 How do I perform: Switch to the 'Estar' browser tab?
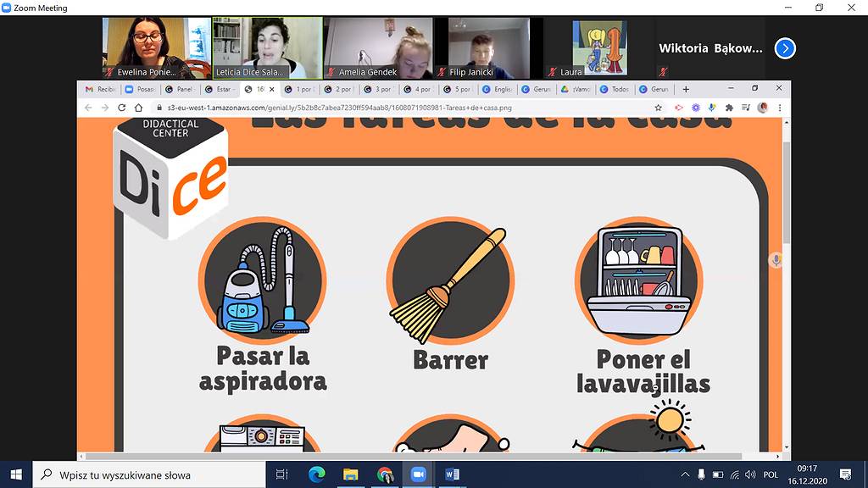pos(220,89)
